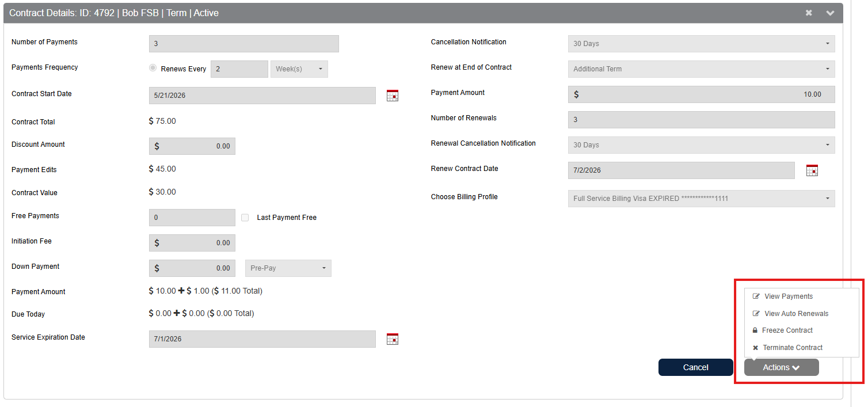The width and height of the screenshot is (868, 407).
Task: Open calendar picker for Service Expiration Date
Action: [x=393, y=339]
